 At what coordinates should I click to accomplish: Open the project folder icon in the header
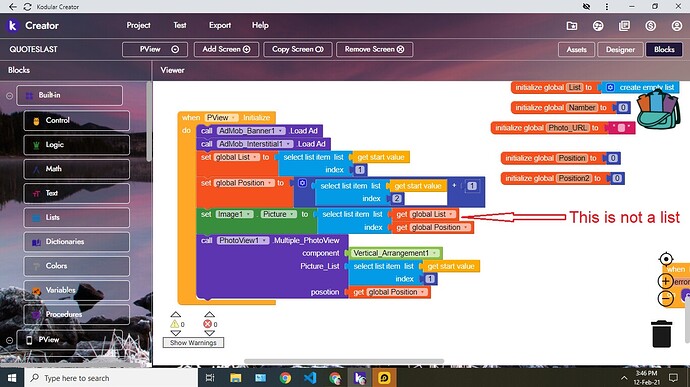pos(572,26)
